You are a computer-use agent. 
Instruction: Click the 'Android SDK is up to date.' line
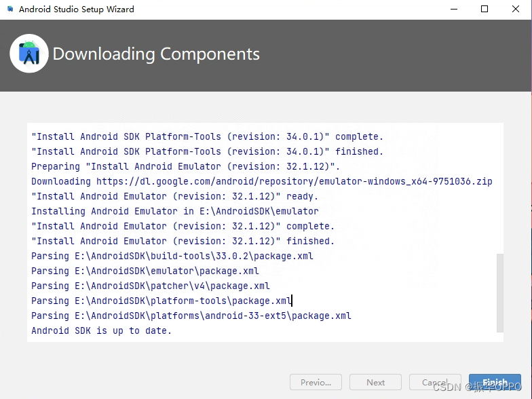click(x=102, y=330)
